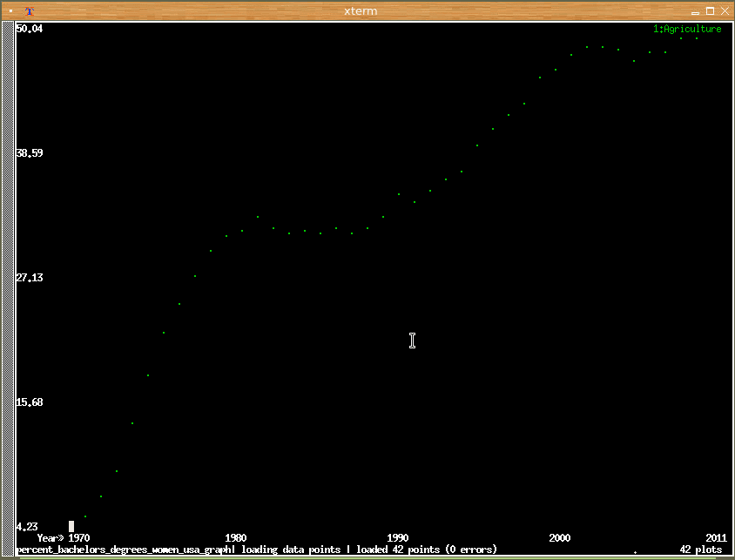This screenshot has height=560, width=735.
Task: Close the xterm window
Action: [725, 11]
